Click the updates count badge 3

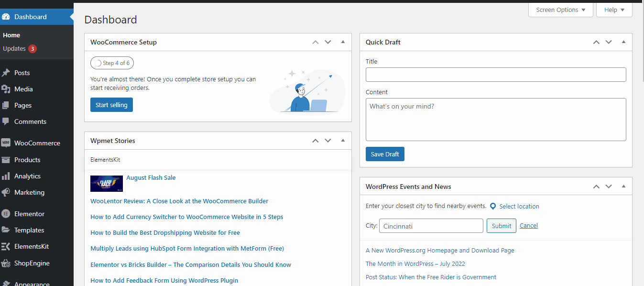click(x=32, y=49)
